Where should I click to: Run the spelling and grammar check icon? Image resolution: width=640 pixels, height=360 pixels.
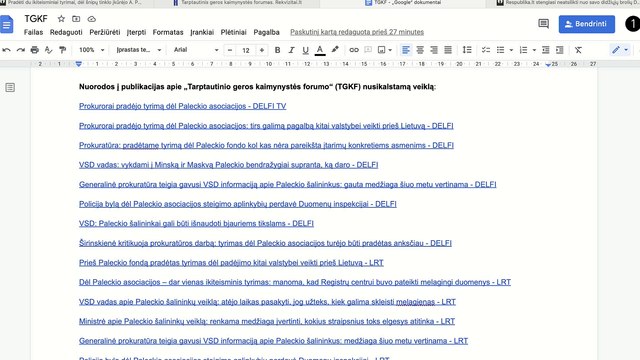pos(49,50)
